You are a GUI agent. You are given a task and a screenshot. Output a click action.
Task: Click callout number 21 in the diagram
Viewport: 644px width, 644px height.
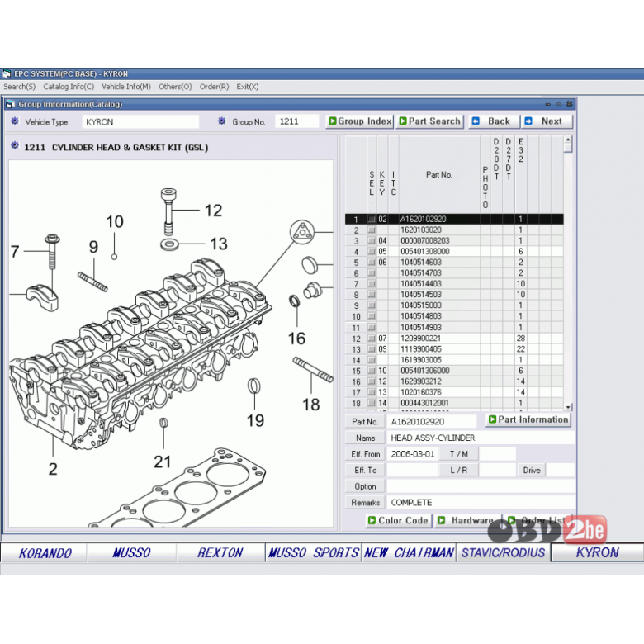tap(163, 462)
